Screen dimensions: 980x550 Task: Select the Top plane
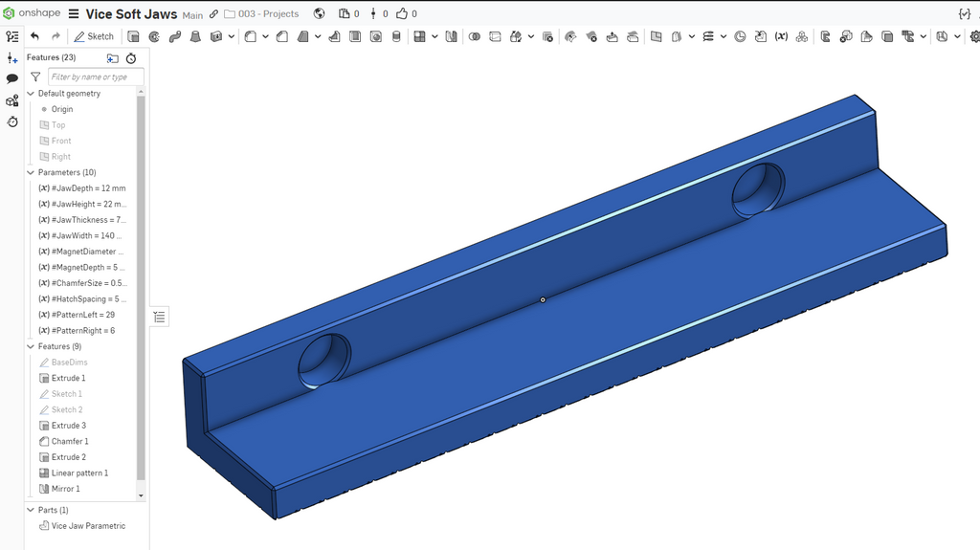pos(58,125)
